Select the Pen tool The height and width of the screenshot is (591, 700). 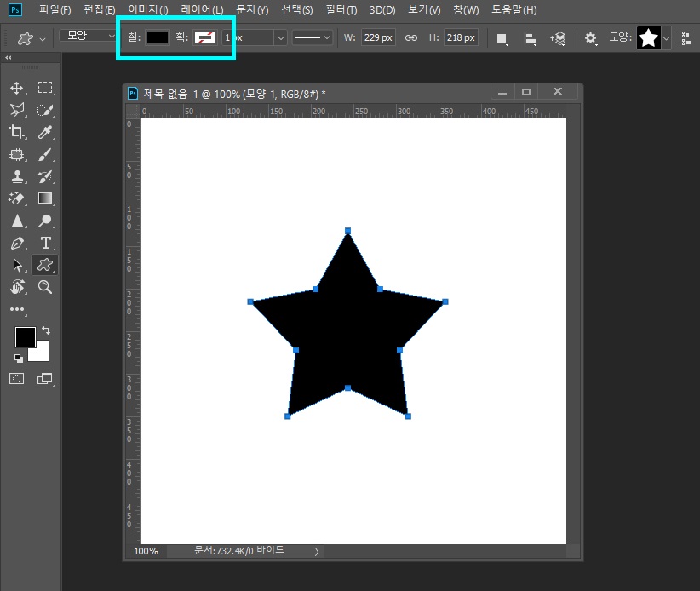(17, 244)
